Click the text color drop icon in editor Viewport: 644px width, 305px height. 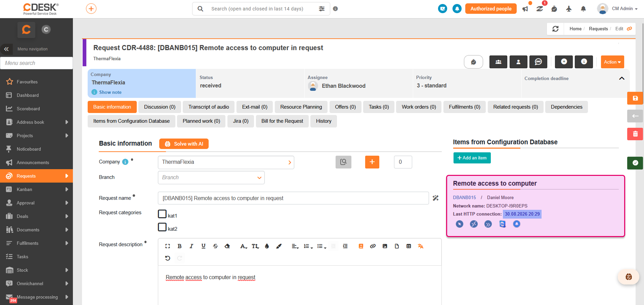pos(267,246)
